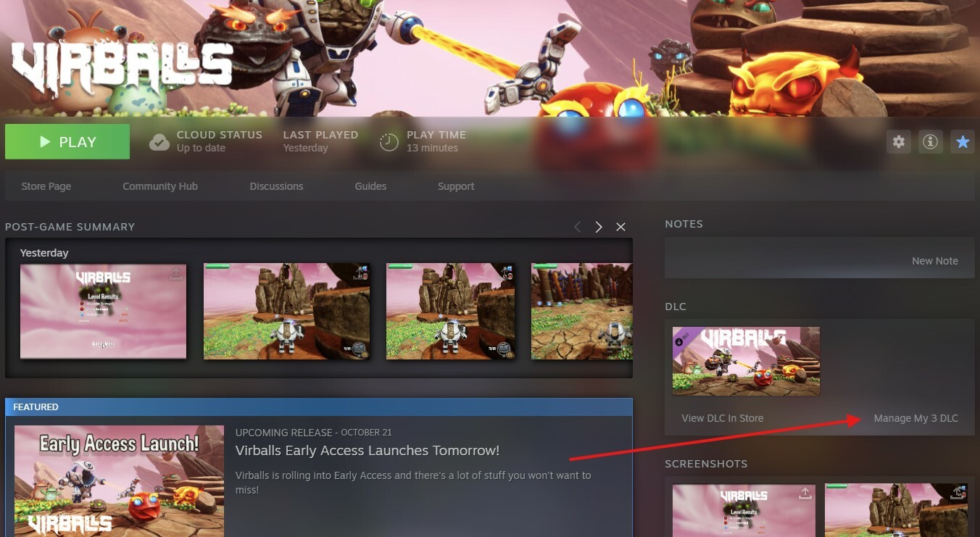Screen dimensions: 980x537
Task: Click the green PLAY button
Action: (67, 142)
